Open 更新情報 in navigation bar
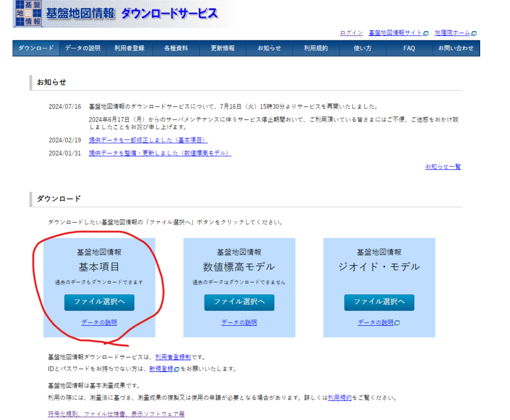 [223, 48]
